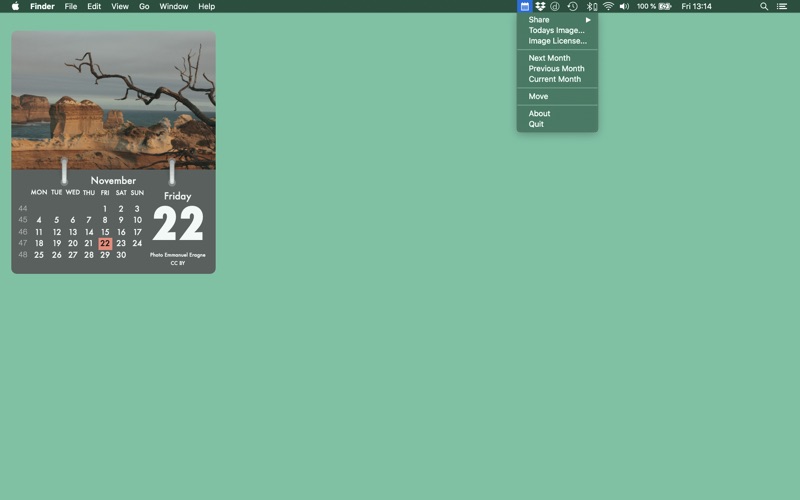Click date 13 in calendar grid
Image resolution: width=800 pixels, height=500 pixels.
73,232
